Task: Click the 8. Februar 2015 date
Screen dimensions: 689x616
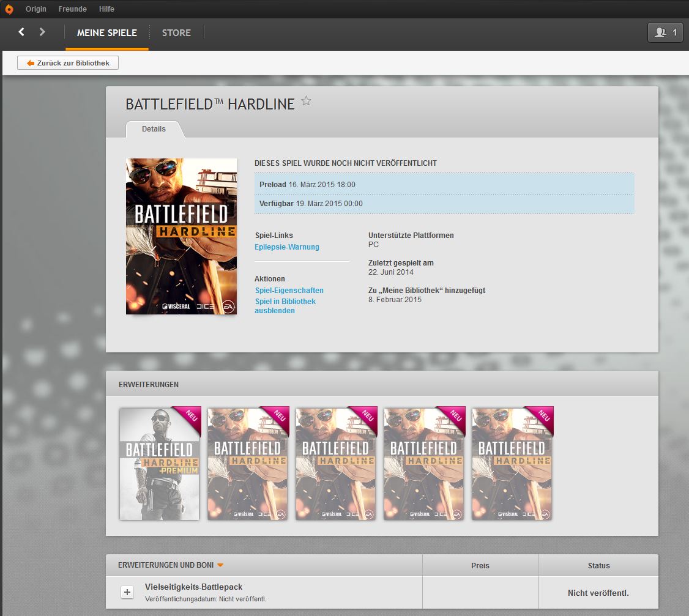Action: click(395, 300)
